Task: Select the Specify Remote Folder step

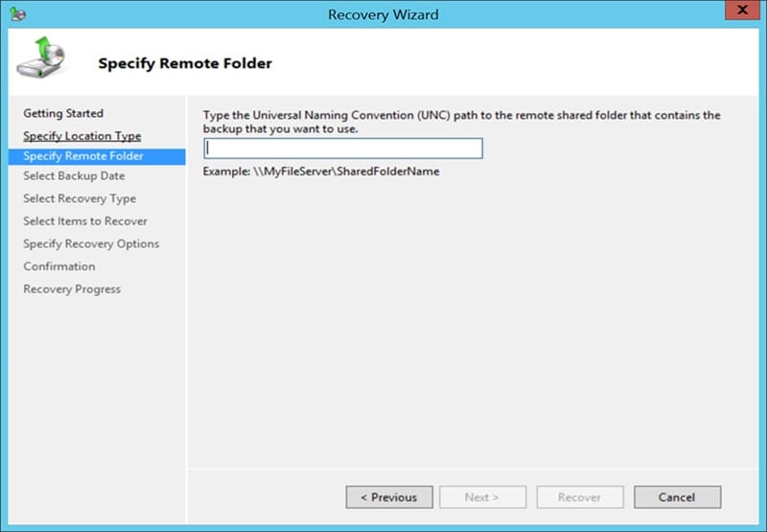Action: (97, 156)
